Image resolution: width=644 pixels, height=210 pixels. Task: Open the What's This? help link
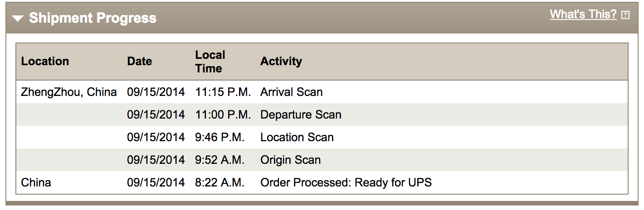(583, 14)
